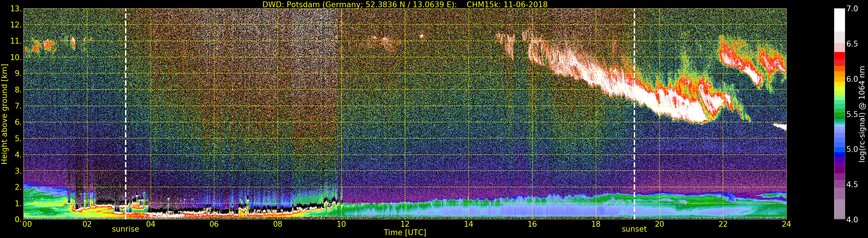Click the white top segment of the colorbar
The width and height of the screenshot is (868, 238).
tap(839, 20)
